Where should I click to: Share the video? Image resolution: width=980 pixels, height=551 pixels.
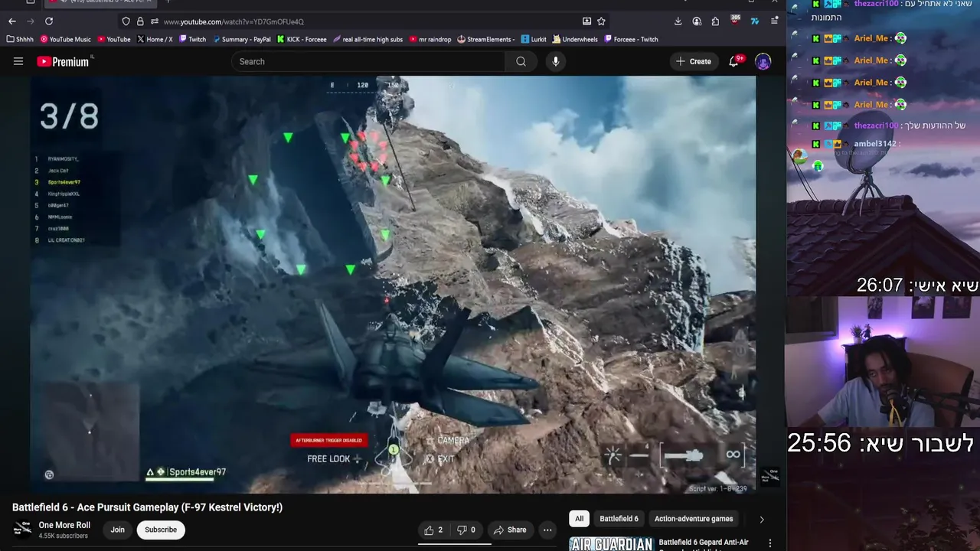tap(510, 530)
